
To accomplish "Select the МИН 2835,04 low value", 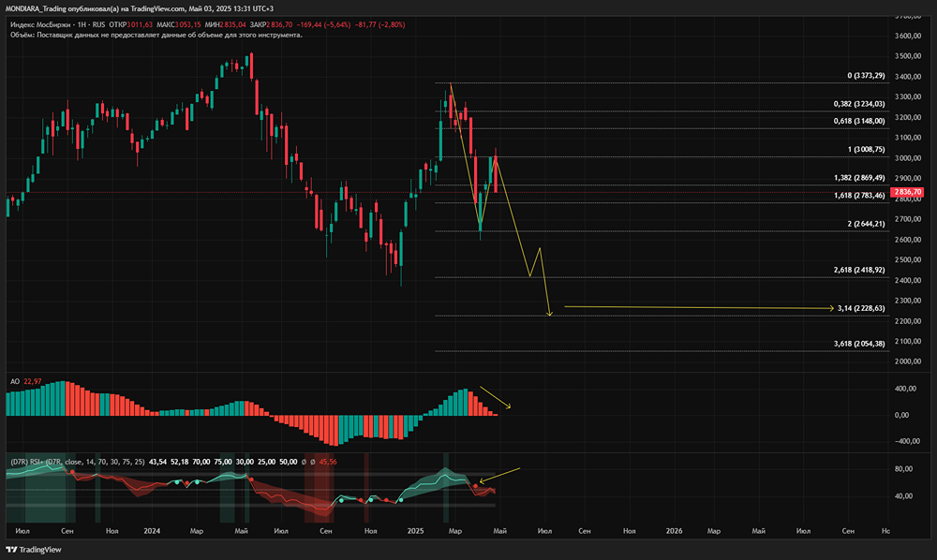I will click(225, 24).
